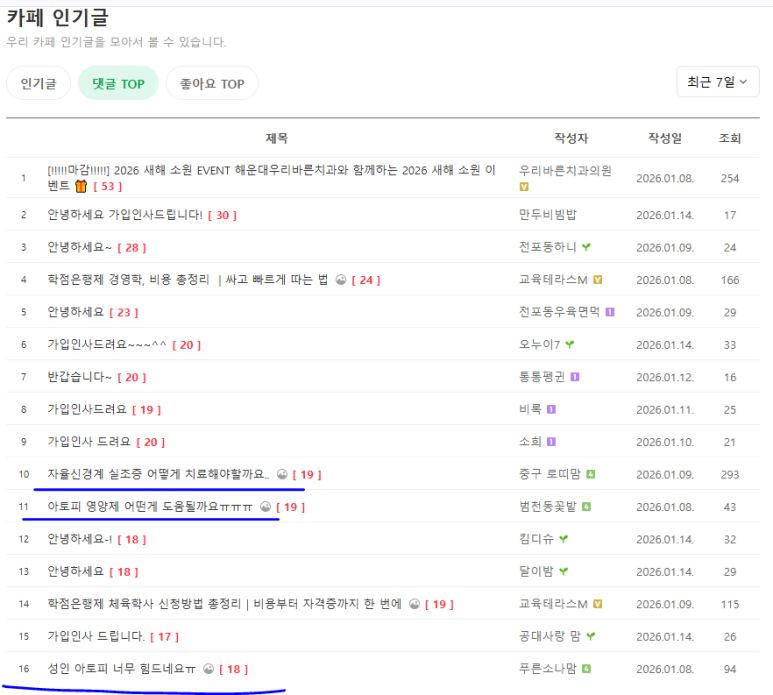Open author profile 만두비빔밥
The height and width of the screenshot is (695, 773).
[547, 214]
